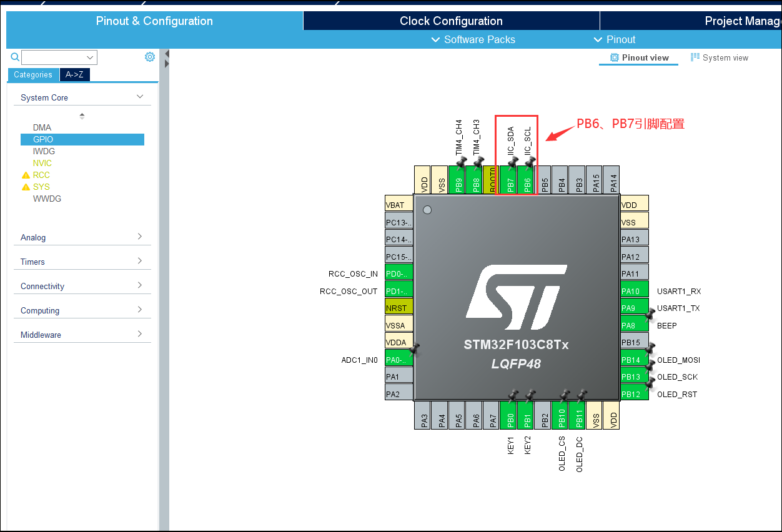
Task: Open the Pinout dropdown menu
Action: point(615,39)
